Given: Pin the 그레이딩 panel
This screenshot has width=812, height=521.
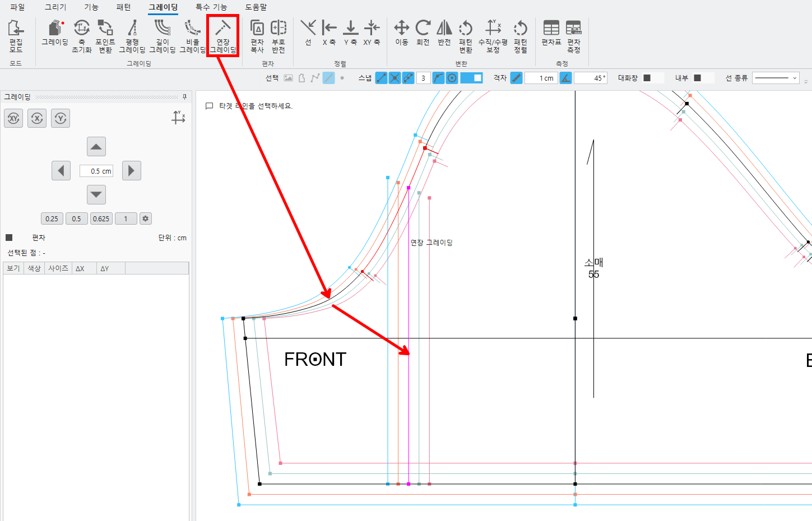Looking at the screenshot, I should 184,97.
